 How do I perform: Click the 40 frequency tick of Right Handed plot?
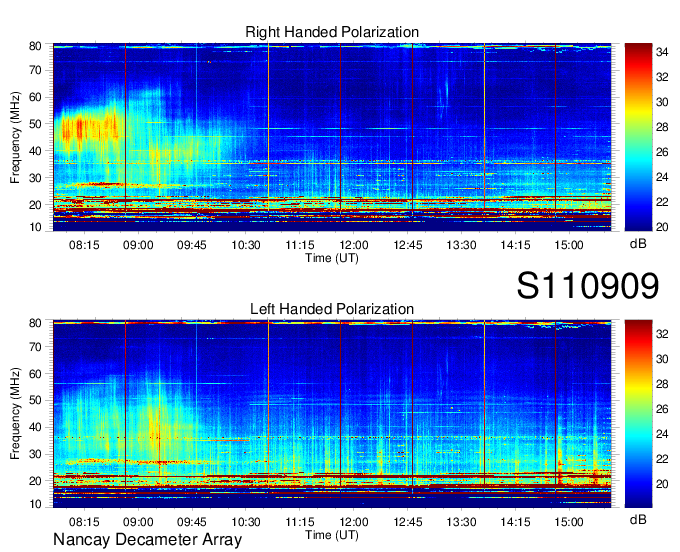click(35, 151)
